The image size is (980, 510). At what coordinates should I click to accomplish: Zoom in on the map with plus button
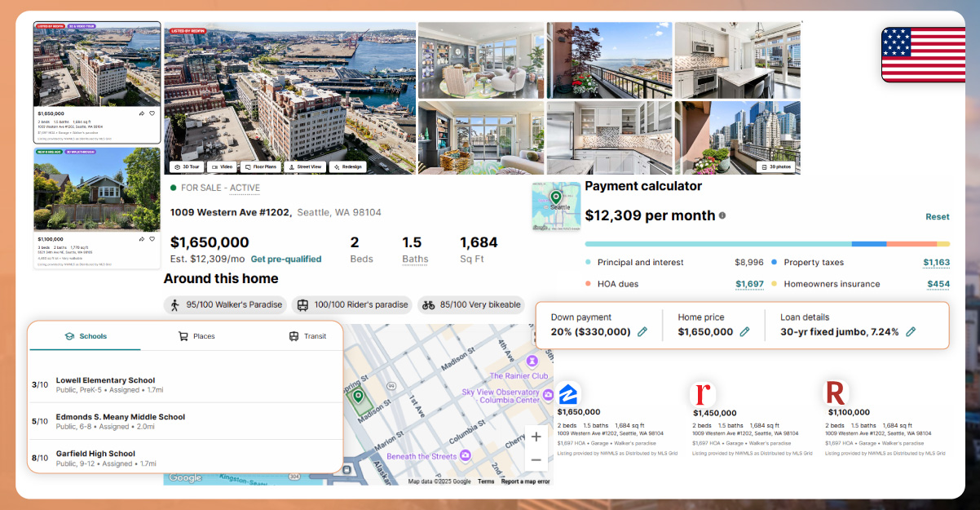[x=536, y=437]
